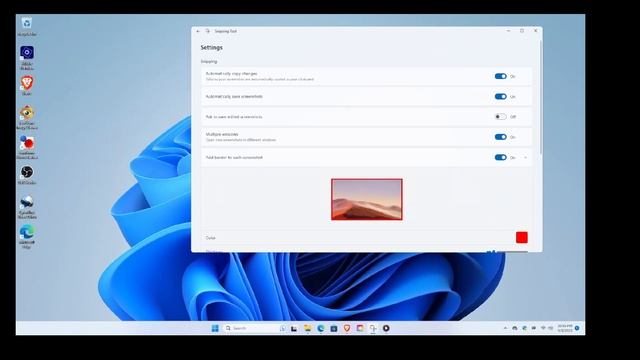
Task: Minimize the Snipping Tool window
Action: pos(508,31)
